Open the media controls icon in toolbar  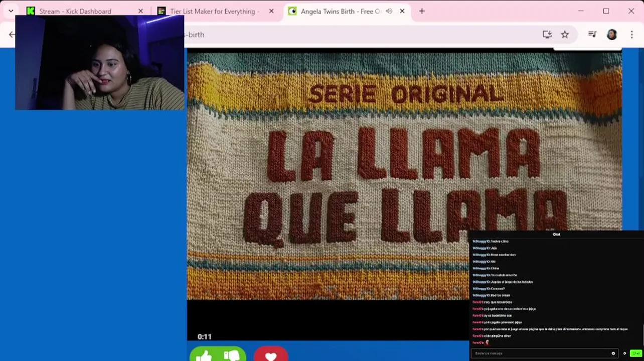[x=592, y=35]
